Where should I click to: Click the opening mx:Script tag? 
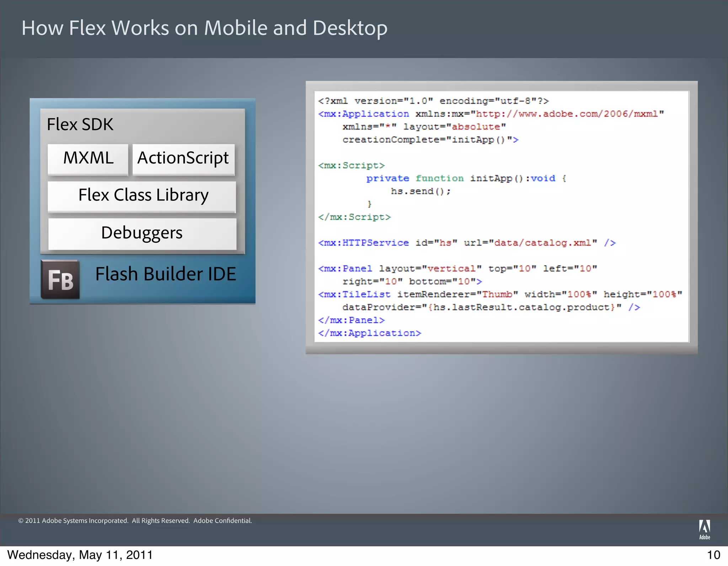click(x=351, y=166)
